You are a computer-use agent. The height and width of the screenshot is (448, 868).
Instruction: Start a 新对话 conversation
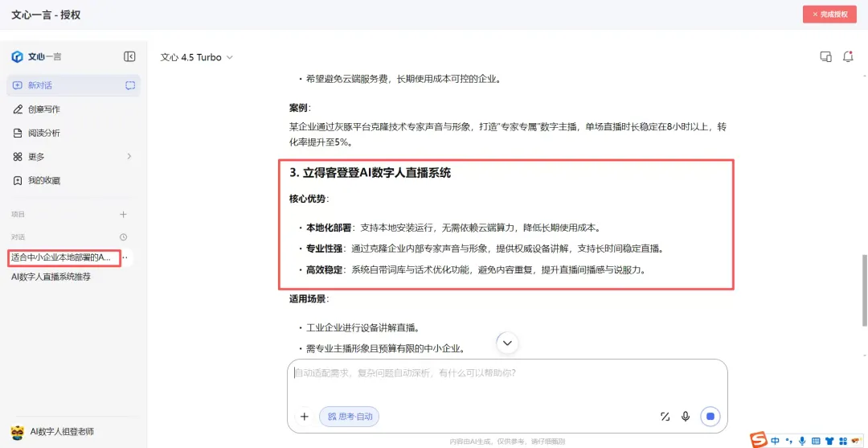click(x=74, y=85)
